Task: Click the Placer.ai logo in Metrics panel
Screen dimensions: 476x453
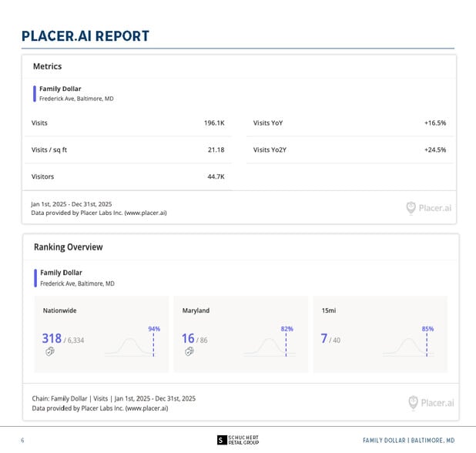Action: coord(428,208)
